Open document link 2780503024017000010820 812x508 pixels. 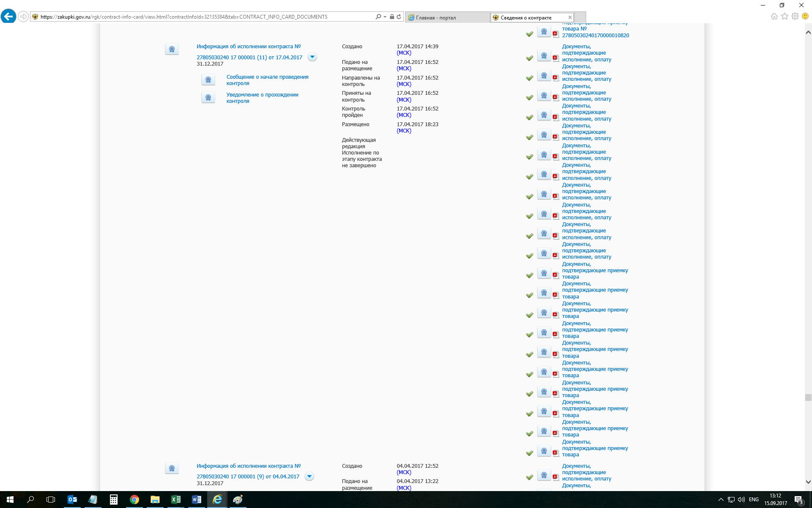pos(595,36)
